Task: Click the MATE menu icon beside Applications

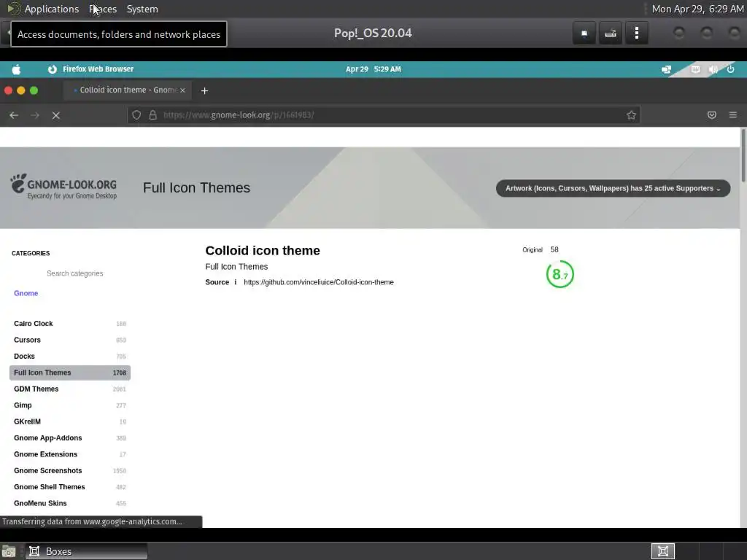Action: [14, 9]
